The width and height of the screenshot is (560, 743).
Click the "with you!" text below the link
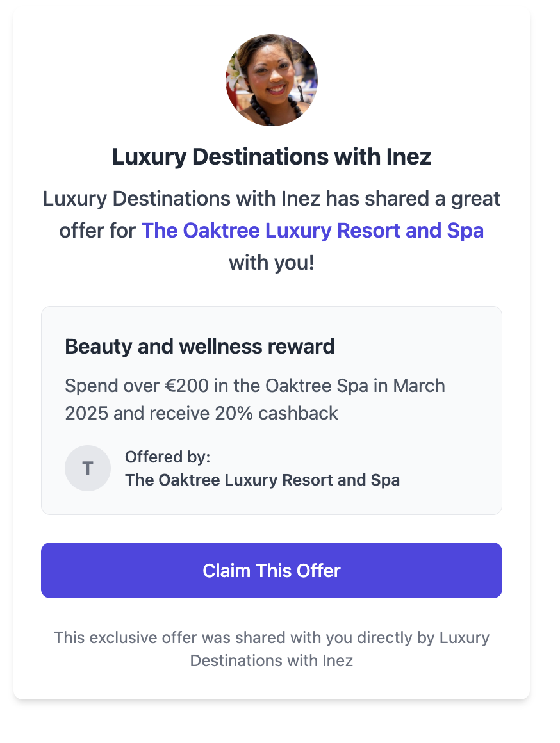(x=272, y=263)
